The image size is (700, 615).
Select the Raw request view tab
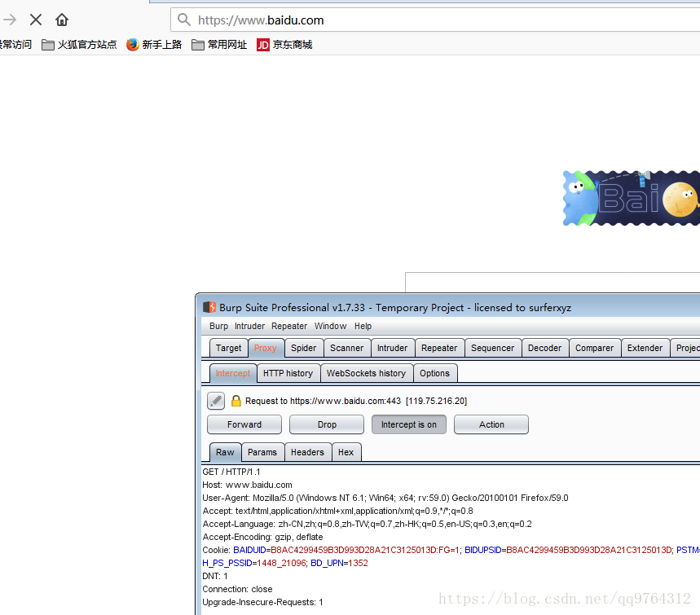pyautogui.click(x=226, y=453)
